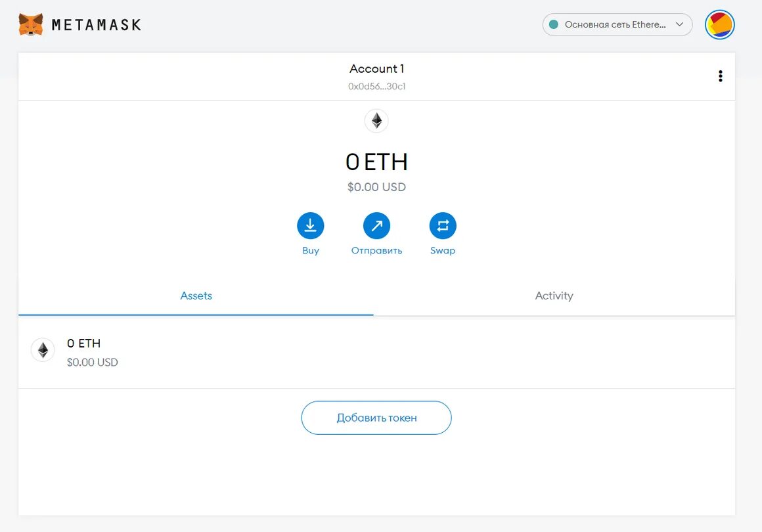This screenshot has width=762, height=532.
Task: Click the METAMASK wordmark text
Action: coord(96,25)
